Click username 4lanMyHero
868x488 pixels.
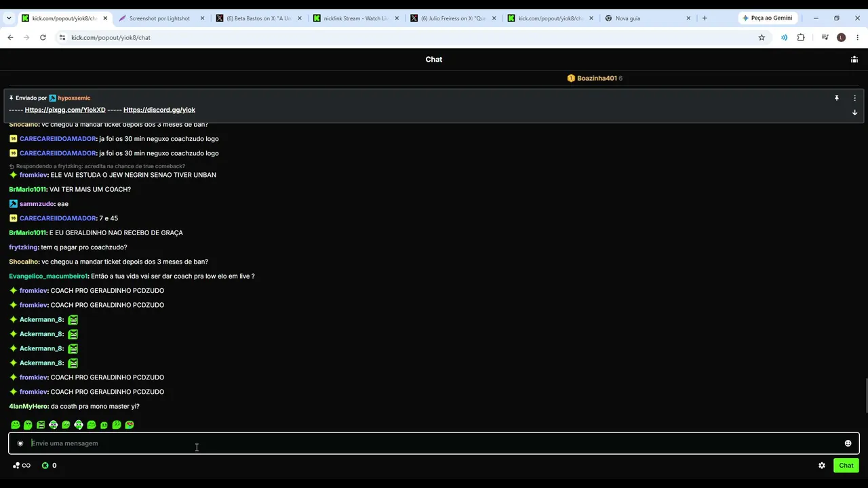coord(28,407)
